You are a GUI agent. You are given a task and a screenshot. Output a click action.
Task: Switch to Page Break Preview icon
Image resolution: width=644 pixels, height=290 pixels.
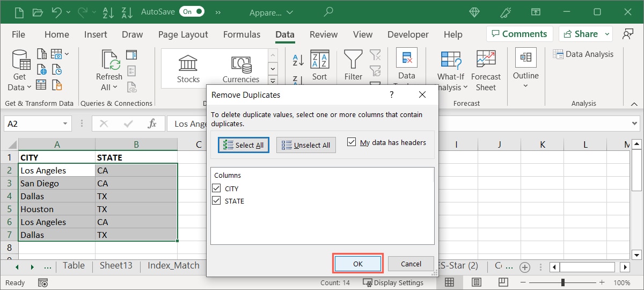click(x=503, y=282)
